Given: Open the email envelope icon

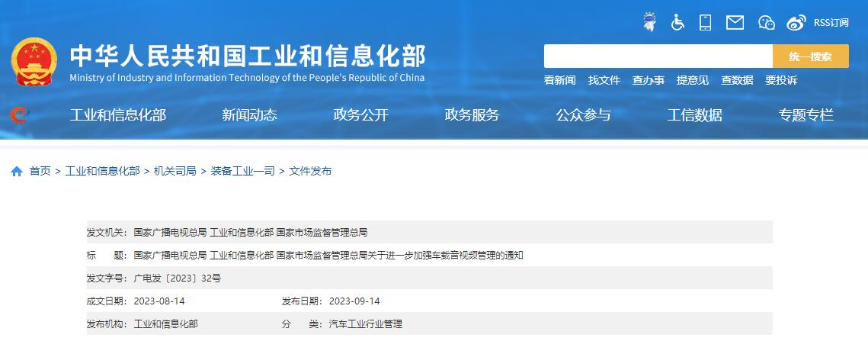Looking at the screenshot, I should point(735,23).
